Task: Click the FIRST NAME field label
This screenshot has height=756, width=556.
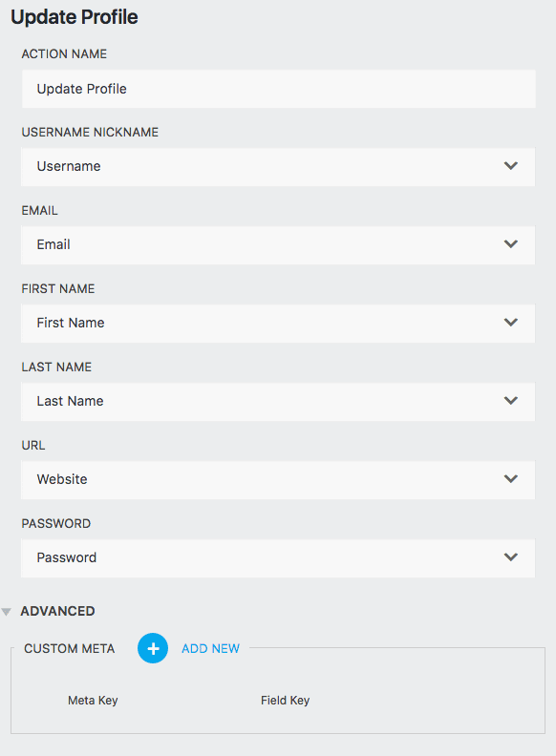Action: pyautogui.click(x=58, y=289)
